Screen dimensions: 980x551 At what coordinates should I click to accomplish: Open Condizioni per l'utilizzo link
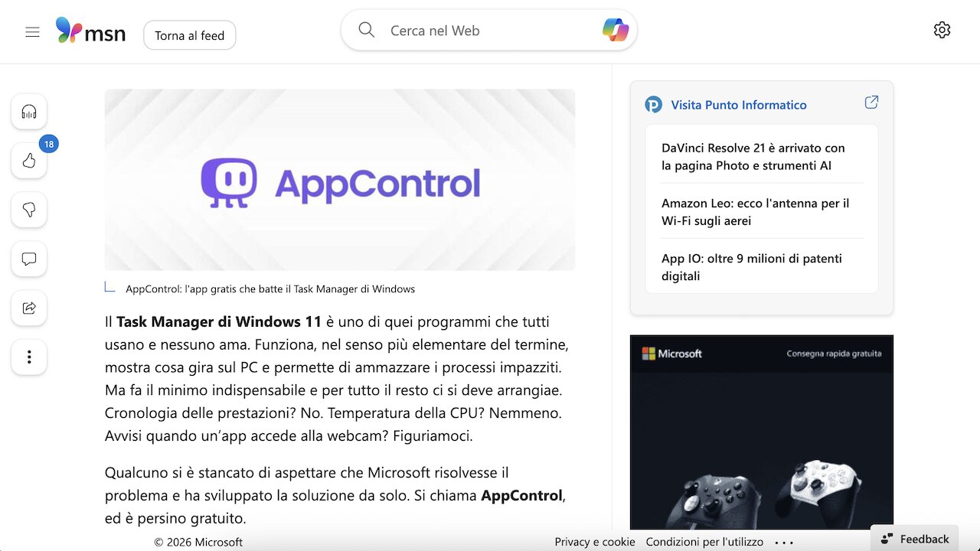[x=704, y=542]
